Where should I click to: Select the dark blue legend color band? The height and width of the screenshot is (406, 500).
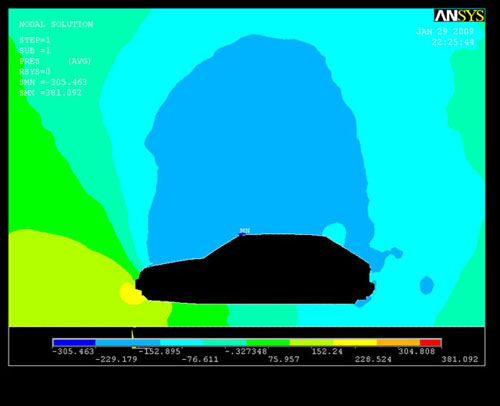pos(74,343)
